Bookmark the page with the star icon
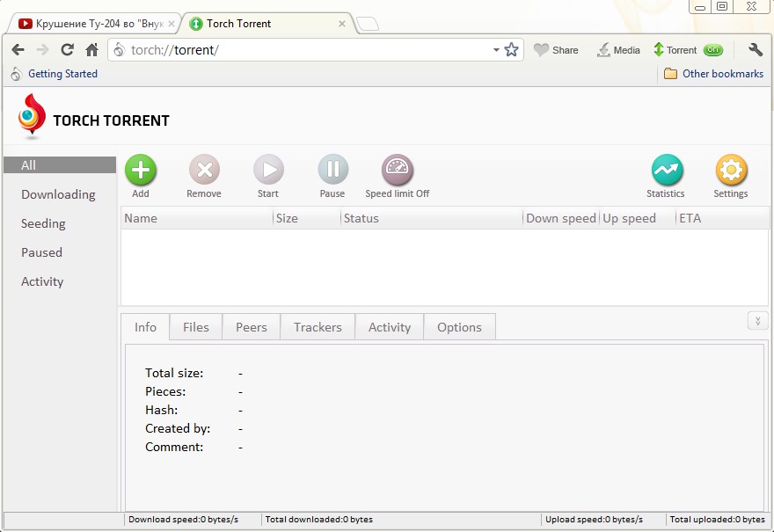 pyautogui.click(x=511, y=49)
